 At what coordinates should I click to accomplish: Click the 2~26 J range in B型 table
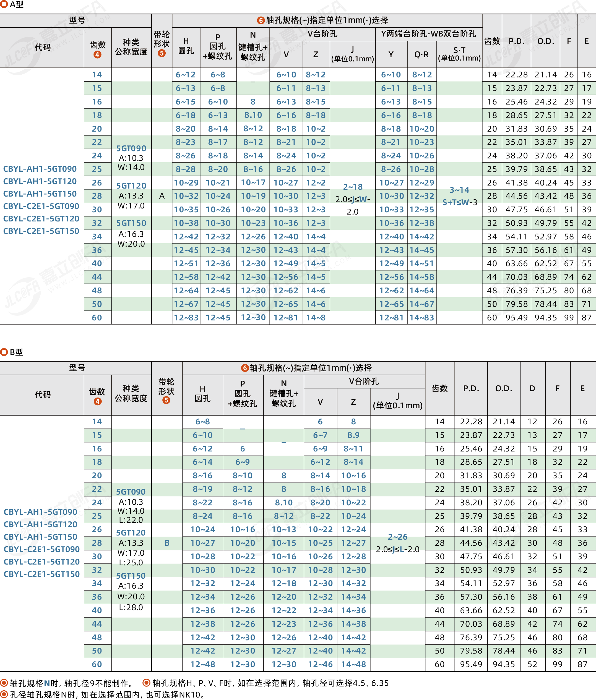point(397,537)
